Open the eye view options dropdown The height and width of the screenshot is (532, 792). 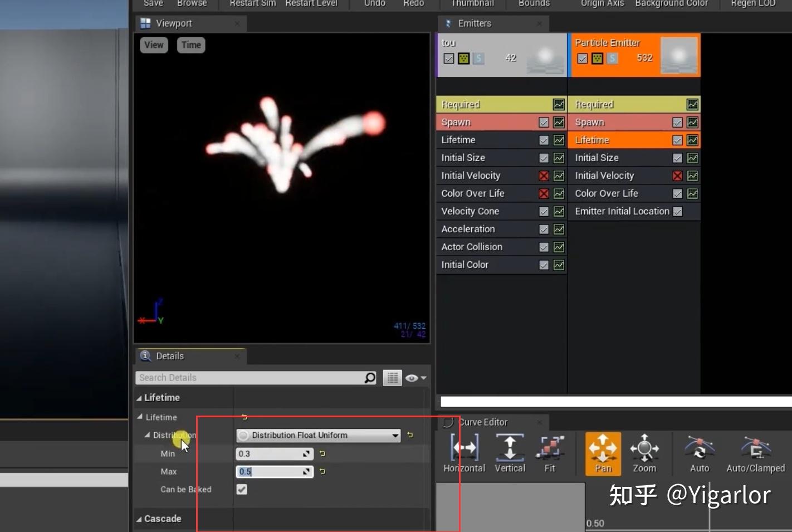[x=415, y=378]
